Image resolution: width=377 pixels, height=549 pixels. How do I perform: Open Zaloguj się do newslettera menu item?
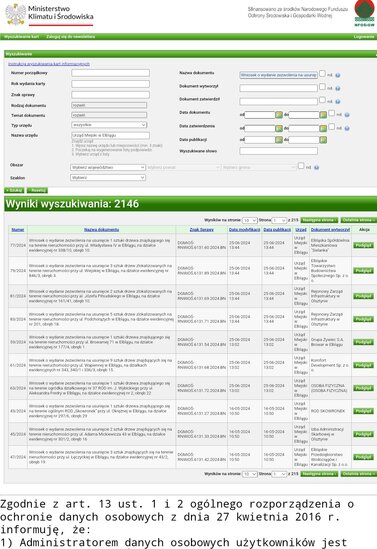(70, 37)
